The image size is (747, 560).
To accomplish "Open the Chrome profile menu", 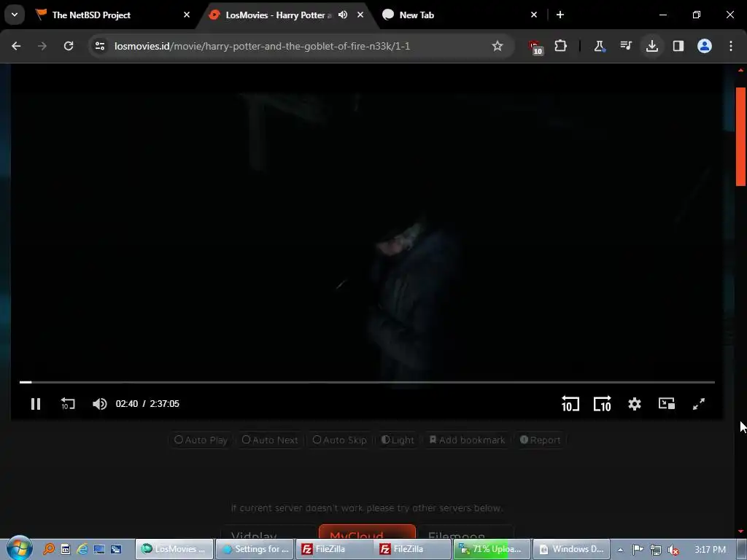I will 705,46.
